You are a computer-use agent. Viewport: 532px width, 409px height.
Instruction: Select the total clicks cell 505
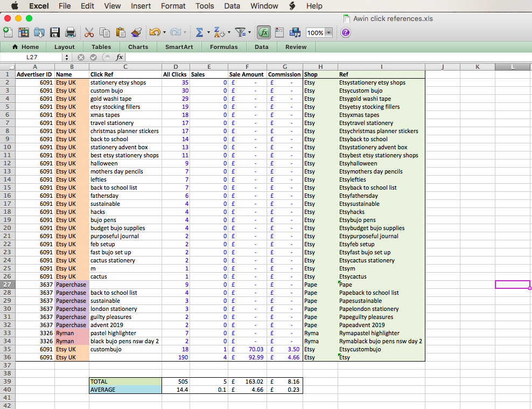point(176,382)
